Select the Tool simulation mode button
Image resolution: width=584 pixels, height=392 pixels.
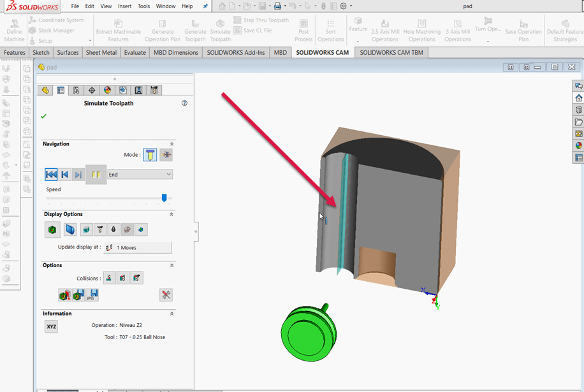150,155
